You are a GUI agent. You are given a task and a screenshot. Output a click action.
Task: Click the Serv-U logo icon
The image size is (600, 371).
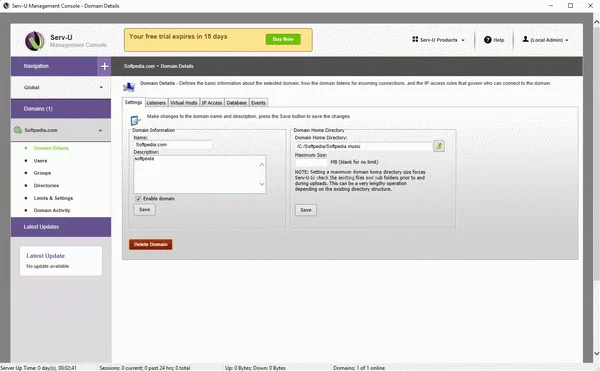(34, 41)
